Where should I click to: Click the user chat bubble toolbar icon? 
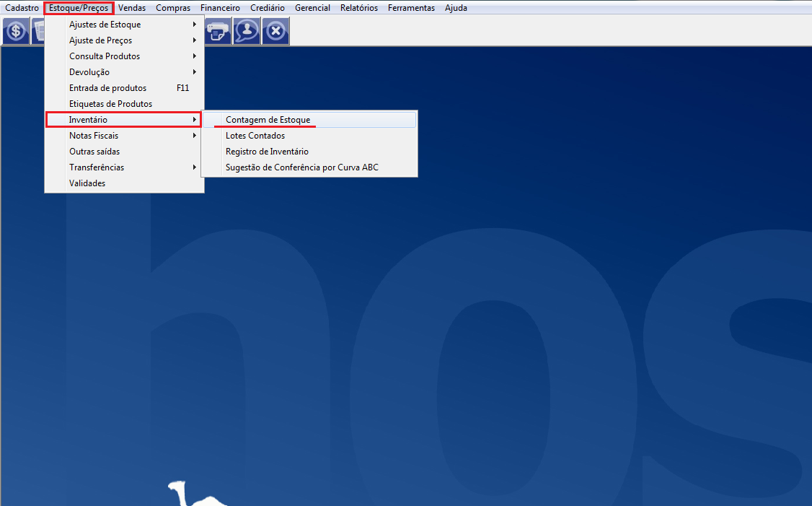tap(247, 31)
